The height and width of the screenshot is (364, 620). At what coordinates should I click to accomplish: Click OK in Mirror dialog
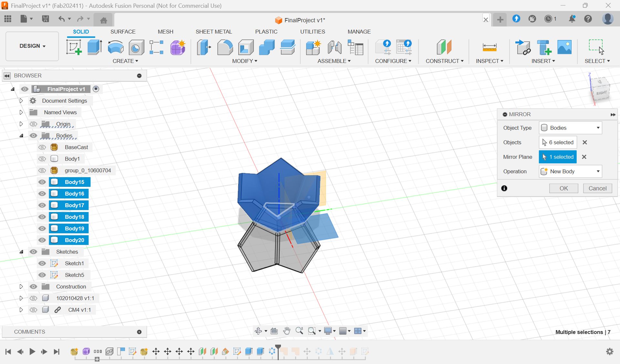click(563, 188)
